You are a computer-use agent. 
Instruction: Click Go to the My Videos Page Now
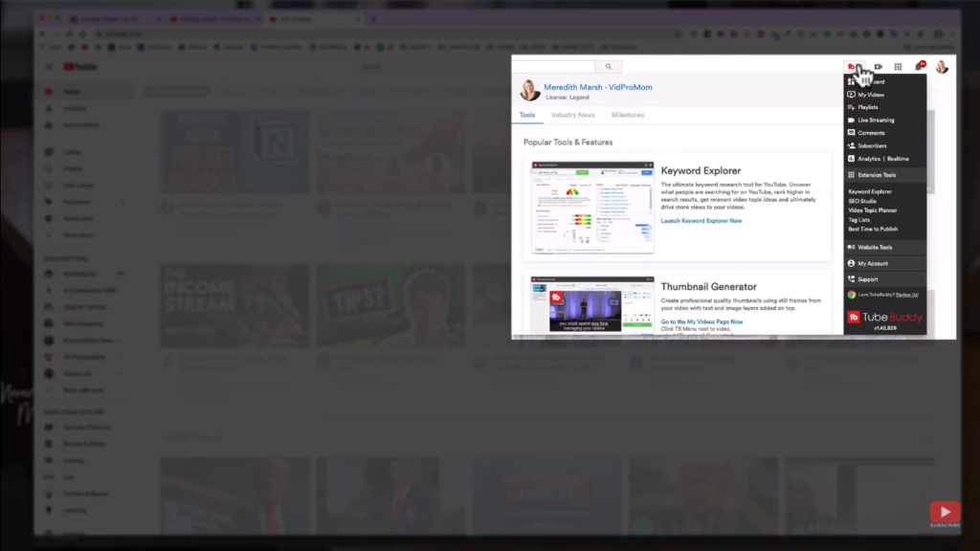click(702, 321)
